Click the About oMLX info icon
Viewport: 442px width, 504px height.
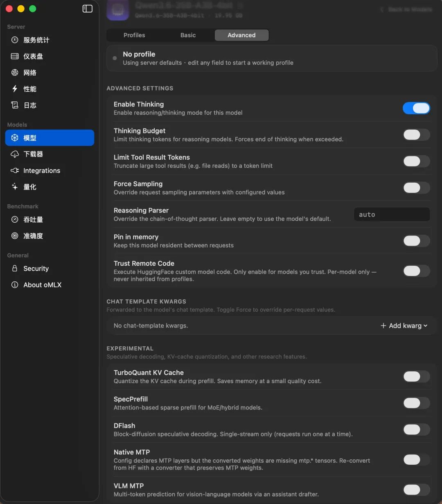click(15, 285)
